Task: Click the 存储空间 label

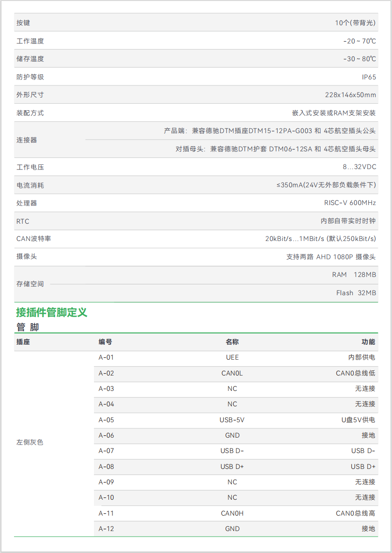Action: (30, 284)
